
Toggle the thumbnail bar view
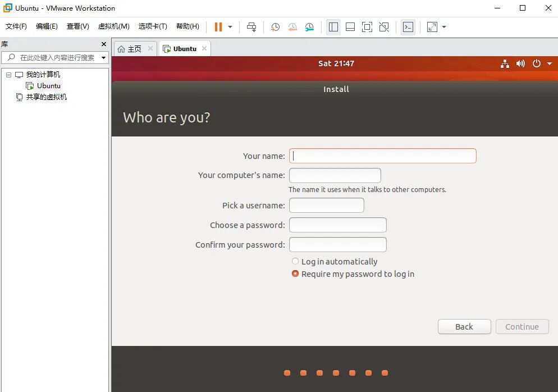pyautogui.click(x=350, y=27)
